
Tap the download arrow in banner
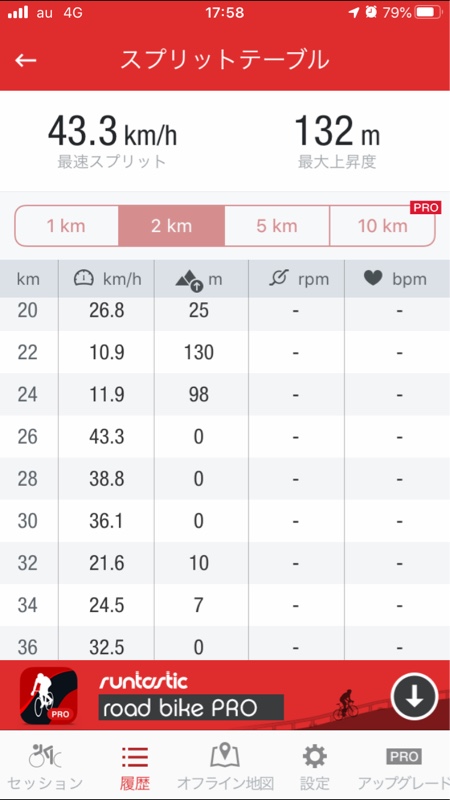[414, 696]
